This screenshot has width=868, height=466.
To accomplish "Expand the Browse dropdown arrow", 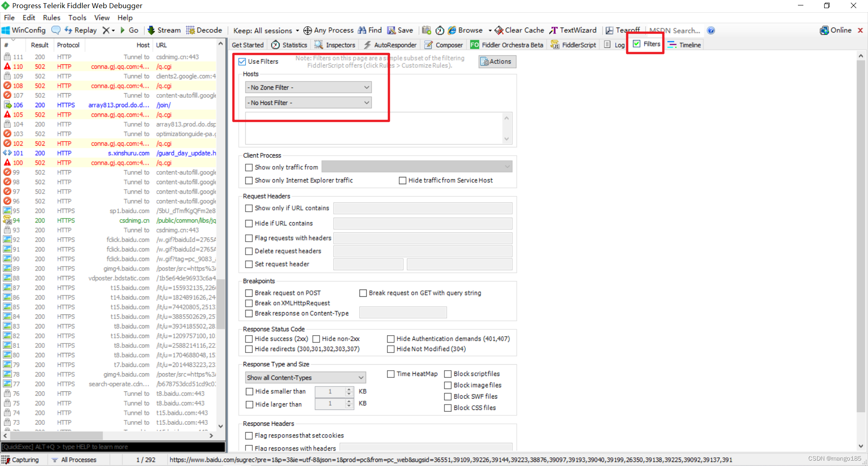I will pyautogui.click(x=490, y=30).
